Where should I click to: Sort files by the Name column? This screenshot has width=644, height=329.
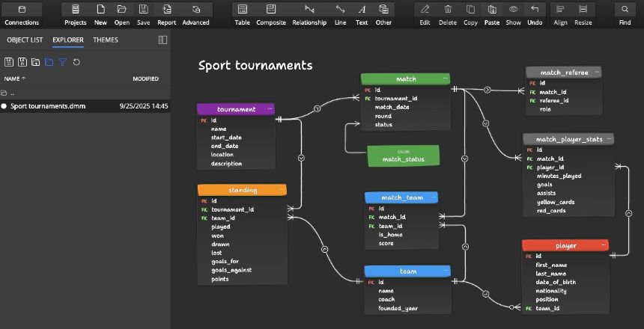(15, 79)
